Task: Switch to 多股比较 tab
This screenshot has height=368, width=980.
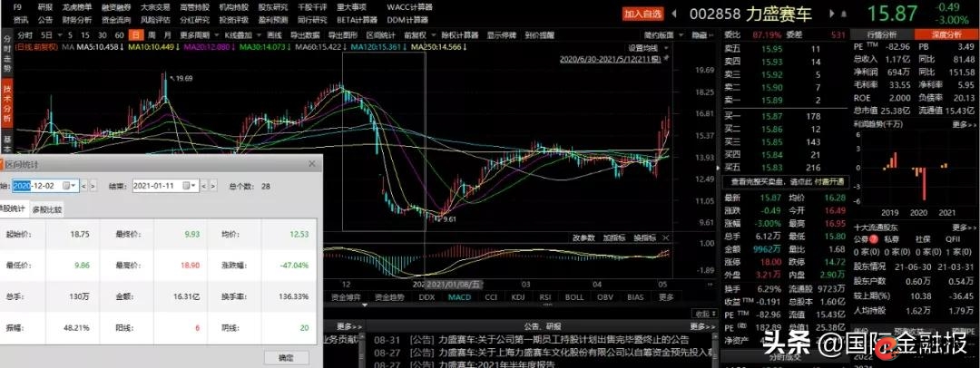Action: [x=47, y=209]
